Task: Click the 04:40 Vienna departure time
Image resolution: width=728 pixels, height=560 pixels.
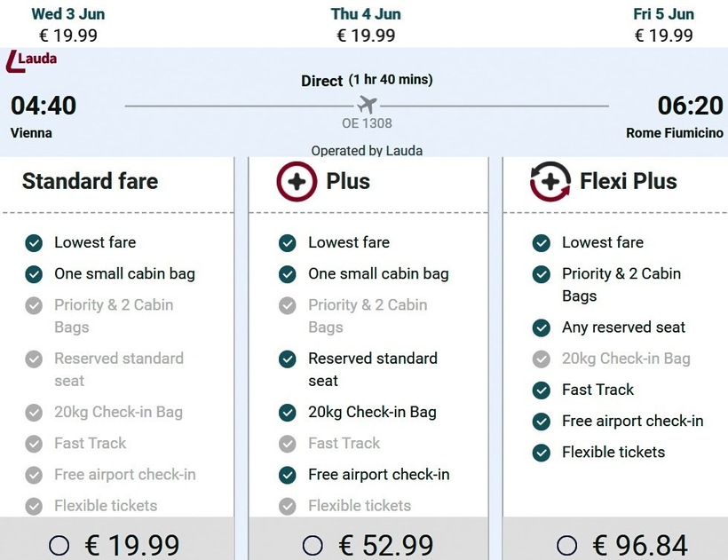Action: 44,106
